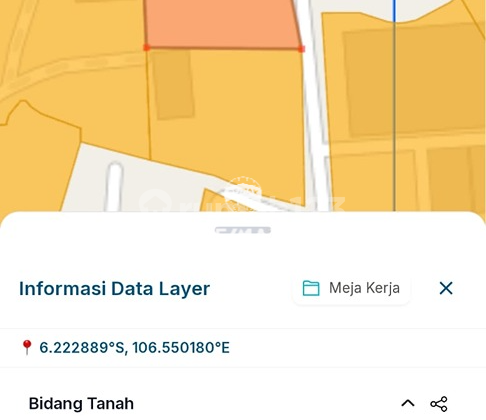Click the dark rectangle inside middle parcel
Image resolution: width=486 pixels, height=420 pixels.
[x=173, y=85]
